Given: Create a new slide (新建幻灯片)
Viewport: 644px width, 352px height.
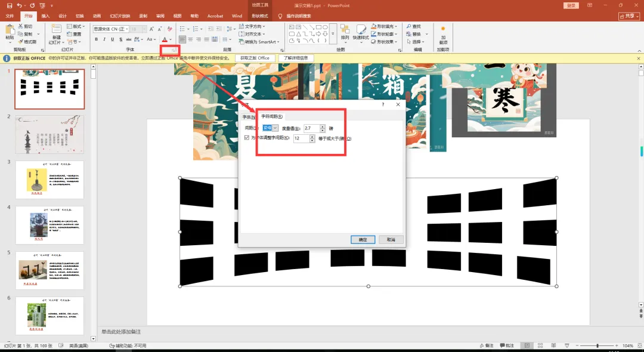Looking at the screenshot, I should click(x=56, y=35).
